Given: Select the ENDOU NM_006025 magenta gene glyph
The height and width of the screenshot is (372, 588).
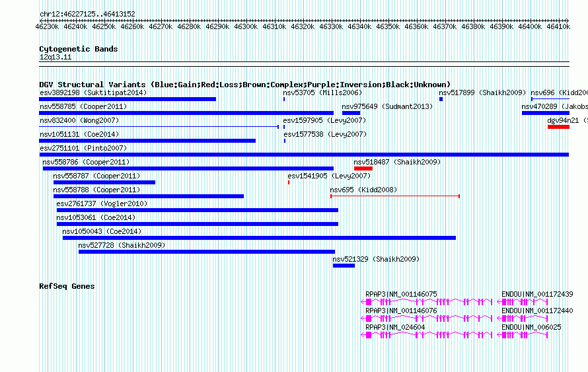Looking at the screenshot, I should 523,335.
